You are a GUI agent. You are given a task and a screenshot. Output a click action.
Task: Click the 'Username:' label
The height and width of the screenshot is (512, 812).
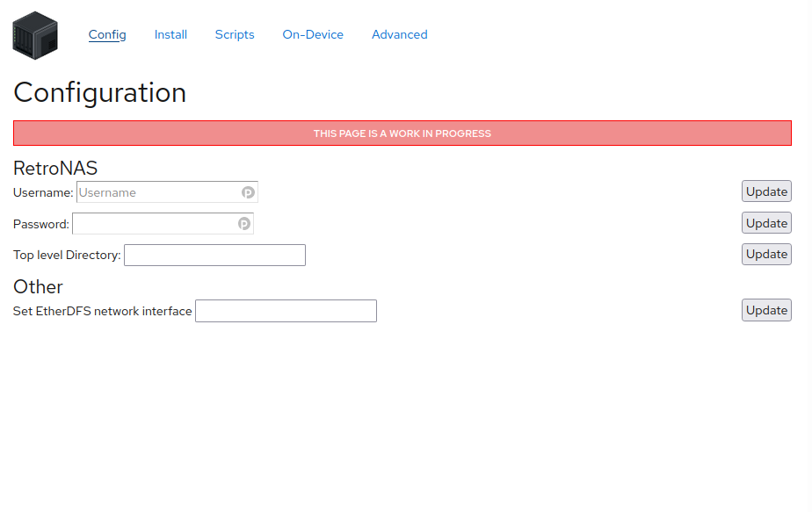coord(44,192)
